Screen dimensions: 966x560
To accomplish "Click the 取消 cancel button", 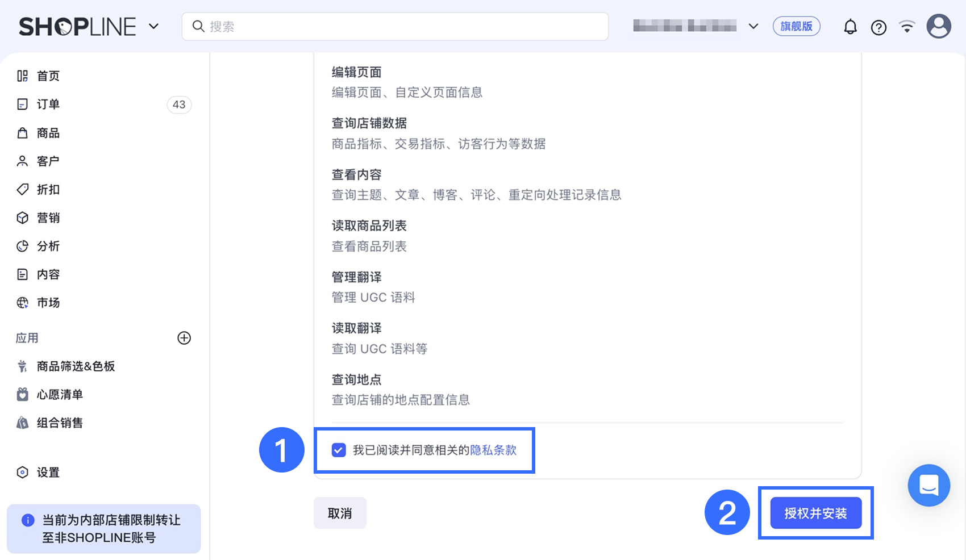I will [x=340, y=513].
